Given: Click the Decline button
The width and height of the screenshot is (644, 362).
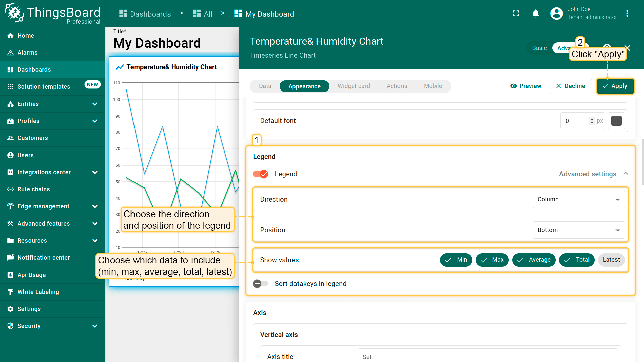Looking at the screenshot, I should point(570,86).
